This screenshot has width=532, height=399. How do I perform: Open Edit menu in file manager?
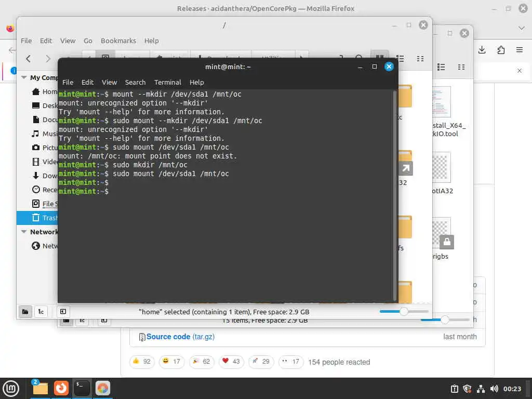pyautogui.click(x=46, y=41)
